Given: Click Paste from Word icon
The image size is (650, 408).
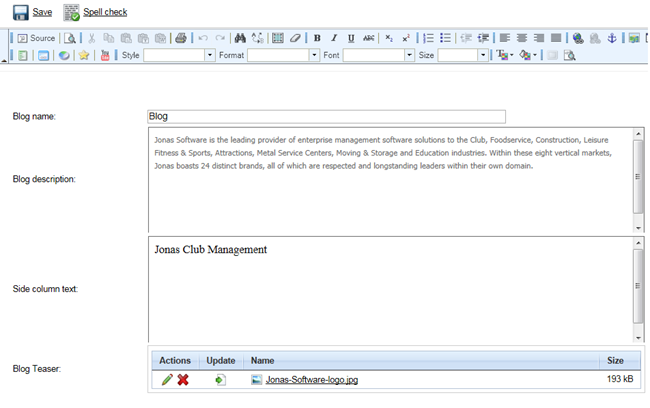Looking at the screenshot, I should (160, 38).
